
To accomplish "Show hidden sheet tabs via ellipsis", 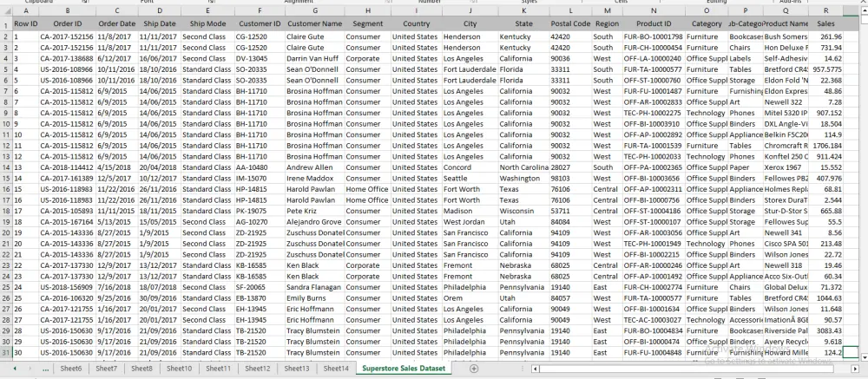I will pyautogui.click(x=45, y=369).
